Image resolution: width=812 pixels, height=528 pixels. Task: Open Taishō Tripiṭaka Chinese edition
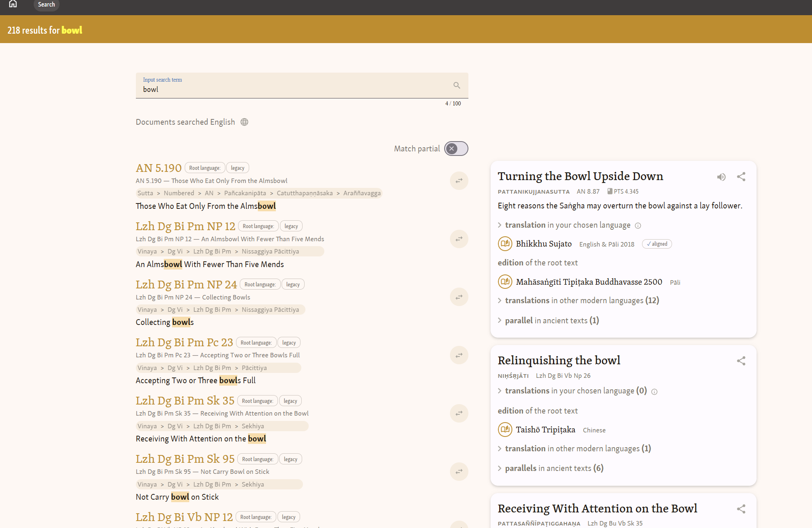point(545,430)
